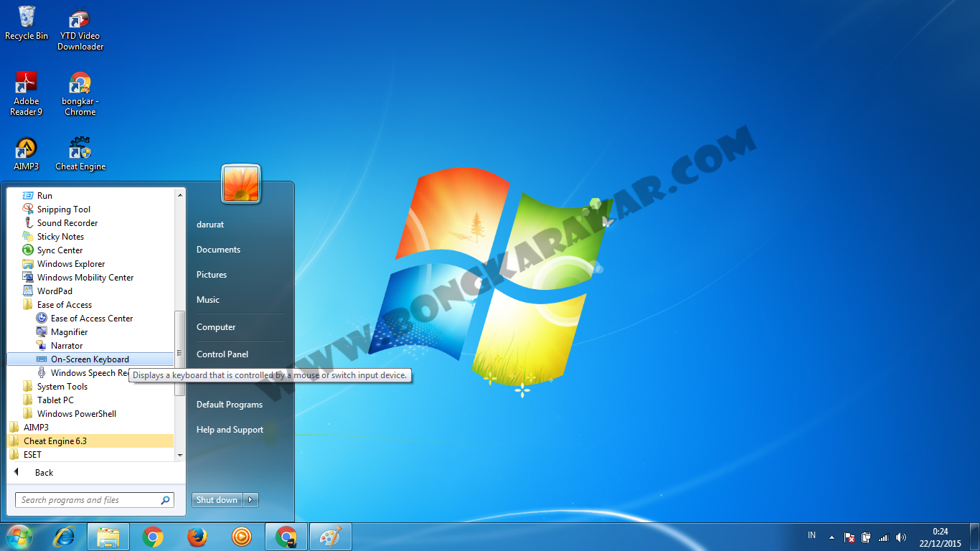Open Documents from the Start menu

tap(218, 250)
